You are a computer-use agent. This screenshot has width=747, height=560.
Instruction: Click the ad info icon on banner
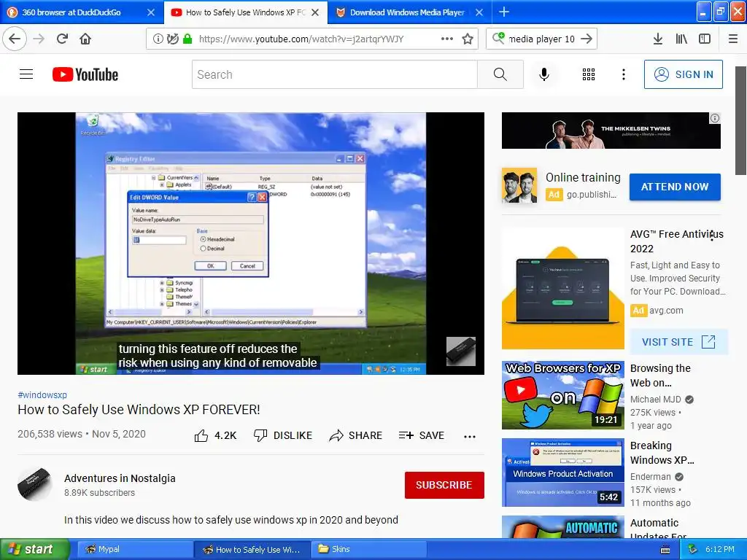715,118
